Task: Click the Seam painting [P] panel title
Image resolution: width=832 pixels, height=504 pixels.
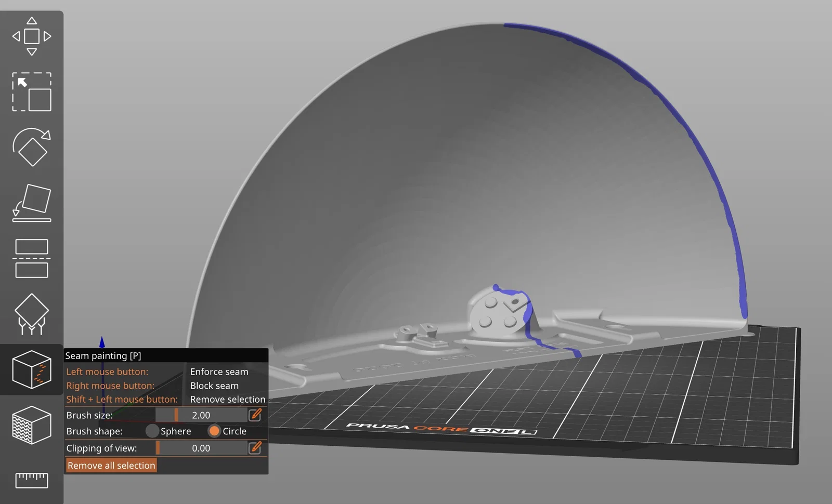Action: coord(103,356)
